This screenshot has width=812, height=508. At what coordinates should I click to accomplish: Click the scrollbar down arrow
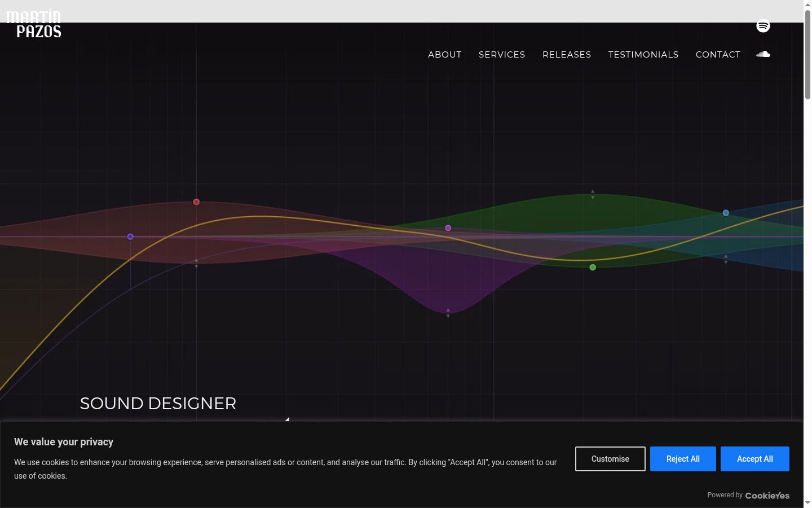click(x=807, y=503)
